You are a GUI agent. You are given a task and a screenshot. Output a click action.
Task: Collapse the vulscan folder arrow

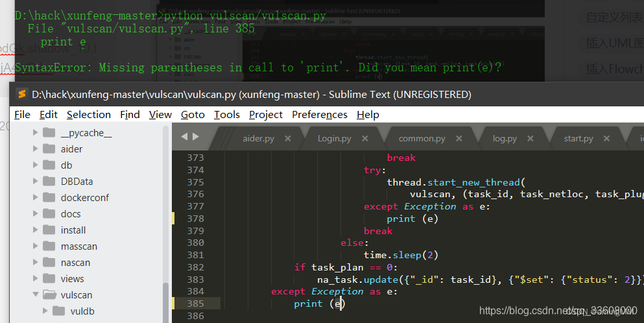35,294
